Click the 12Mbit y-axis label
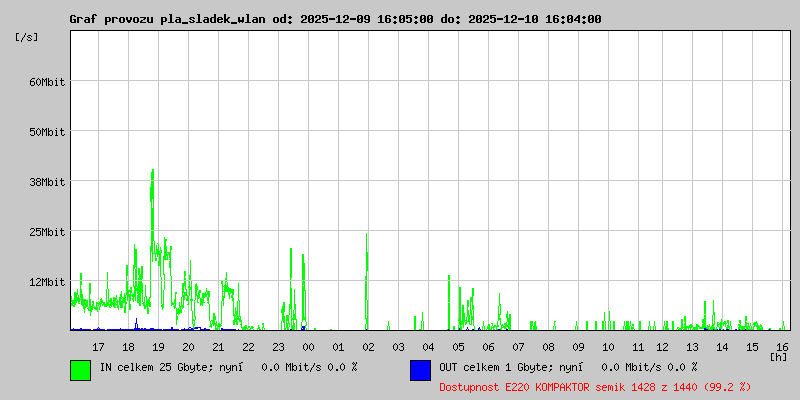Screen dimensions: 800x400 [x=46, y=282]
